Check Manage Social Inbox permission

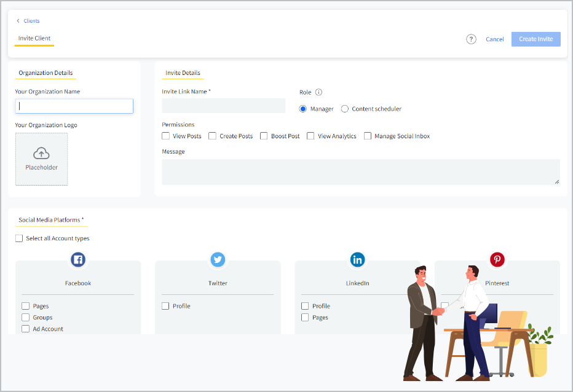pos(368,136)
